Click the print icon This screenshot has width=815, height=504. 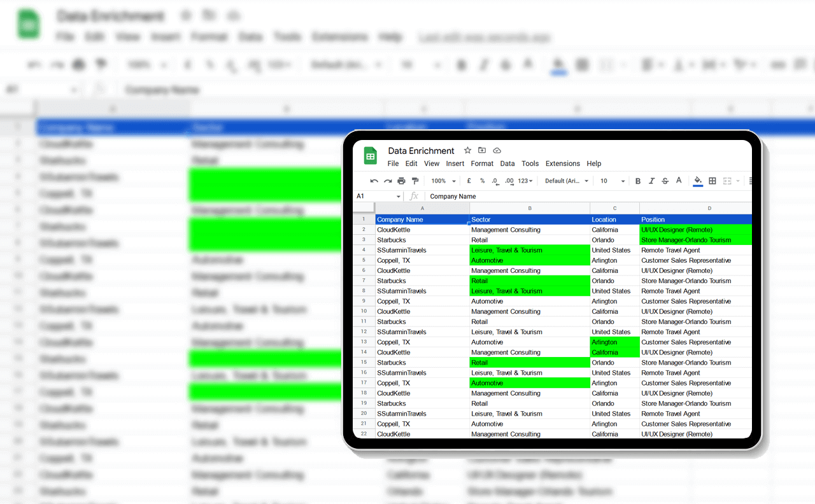click(401, 181)
